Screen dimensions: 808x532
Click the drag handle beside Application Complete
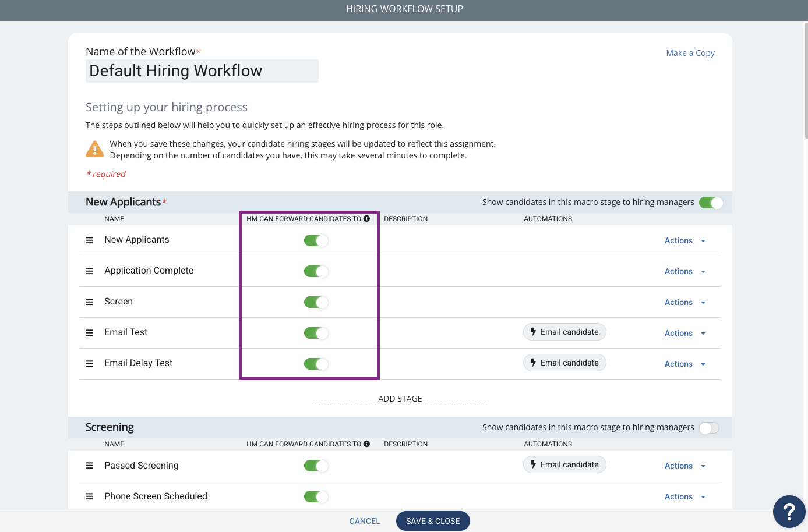[x=89, y=271]
